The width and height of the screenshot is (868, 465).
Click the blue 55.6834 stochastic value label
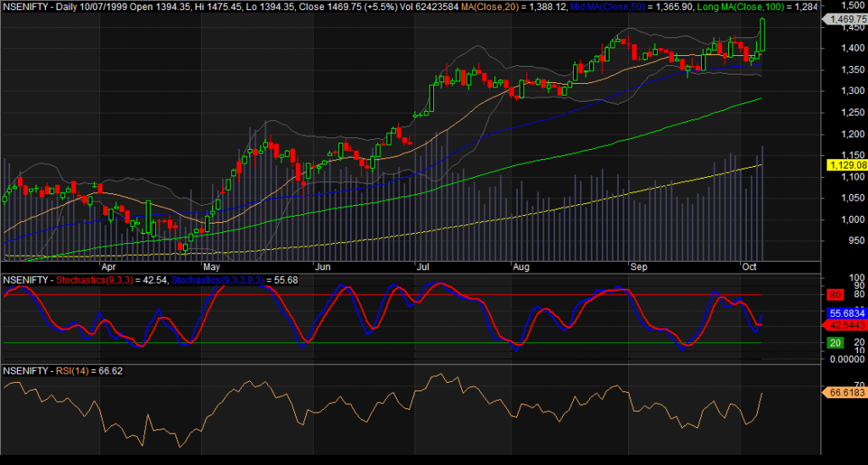point(847,313)
